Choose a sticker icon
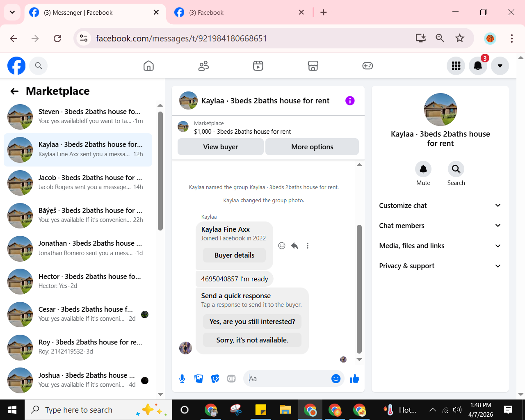525x420 pixels. [215, 379]
